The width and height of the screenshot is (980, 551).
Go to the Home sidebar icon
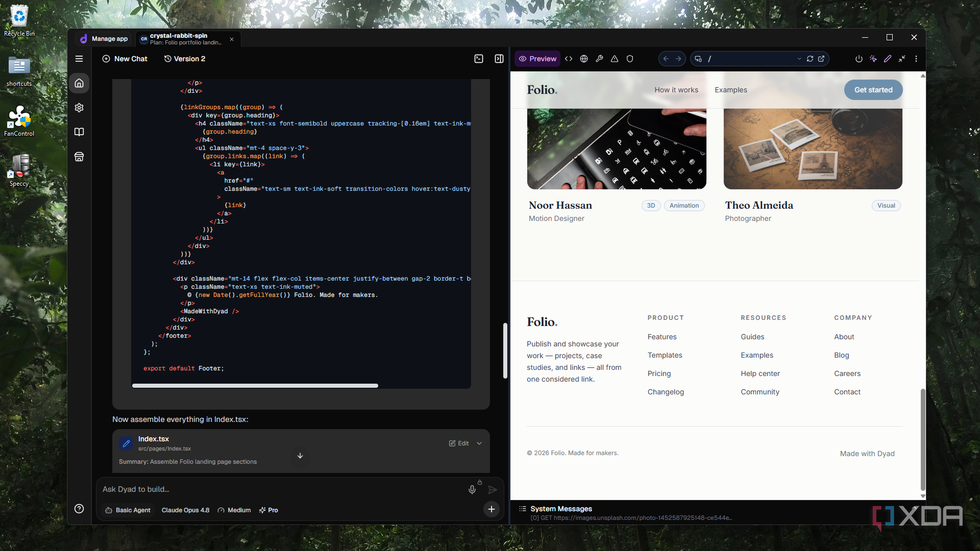tap(79, 83)
